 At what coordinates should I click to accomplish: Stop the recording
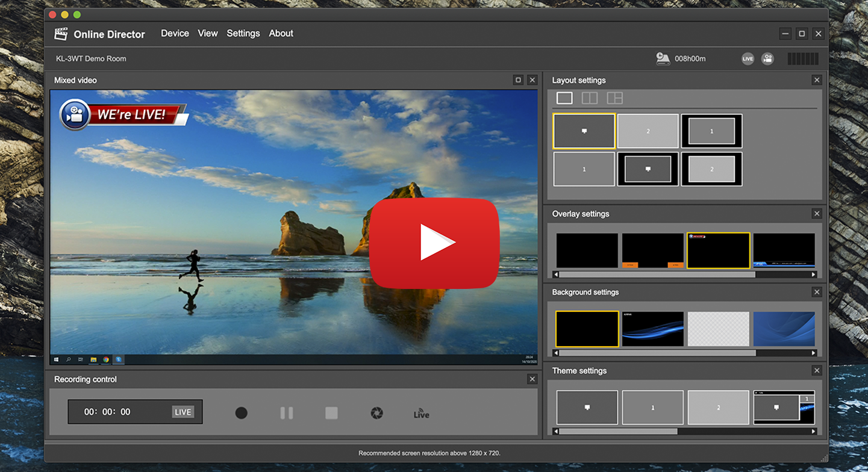click(331, 413)
